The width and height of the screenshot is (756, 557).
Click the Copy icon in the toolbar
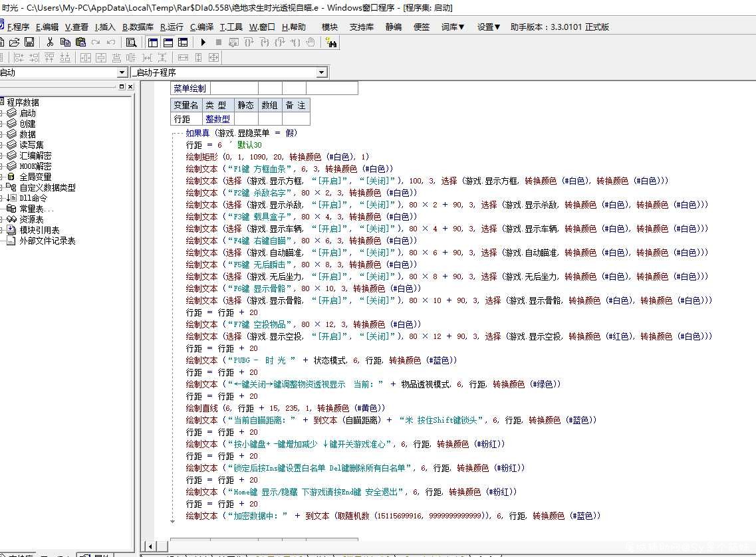65,43
